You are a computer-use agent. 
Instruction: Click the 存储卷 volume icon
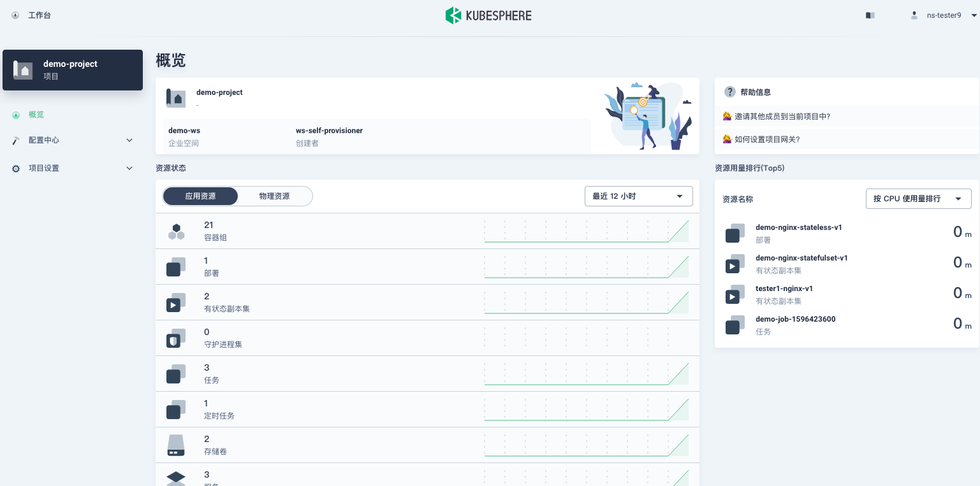(x=176, y=445)
